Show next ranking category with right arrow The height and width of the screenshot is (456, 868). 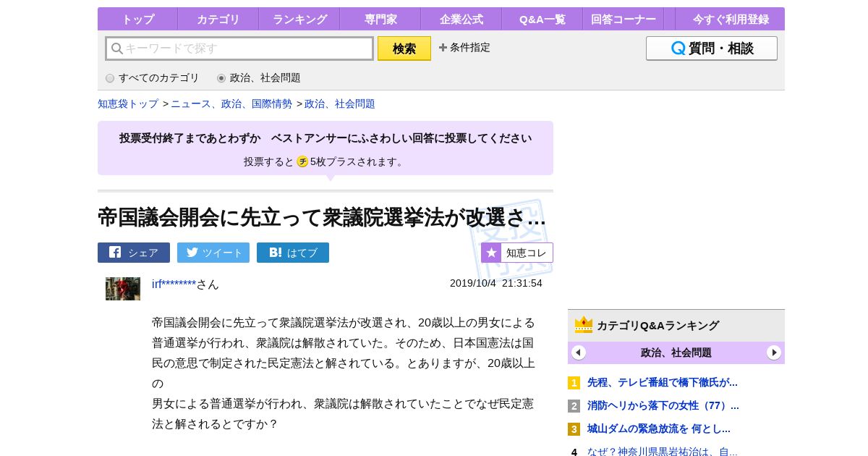click(x=774, y=352)
